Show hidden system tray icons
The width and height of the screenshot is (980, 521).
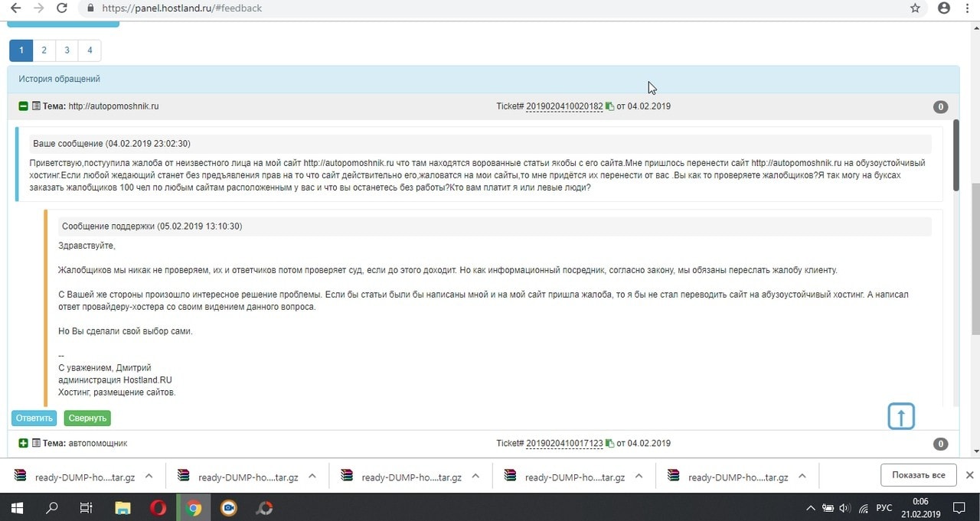(811, 508)
